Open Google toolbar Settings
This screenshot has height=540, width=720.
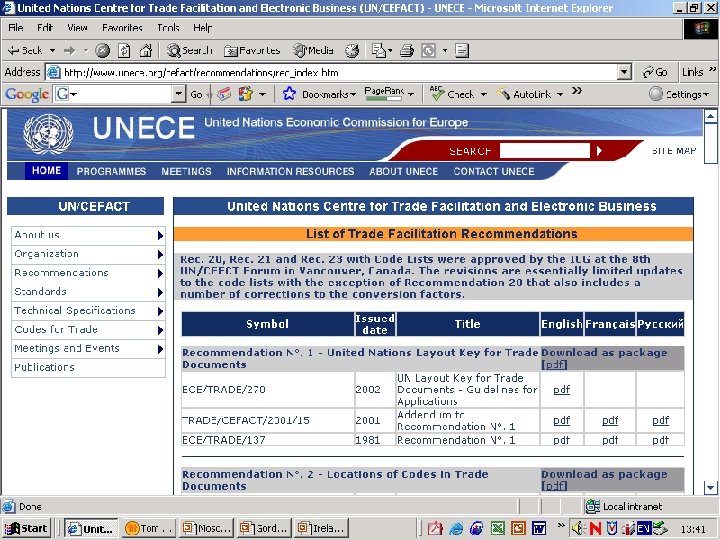click(679, 94)
